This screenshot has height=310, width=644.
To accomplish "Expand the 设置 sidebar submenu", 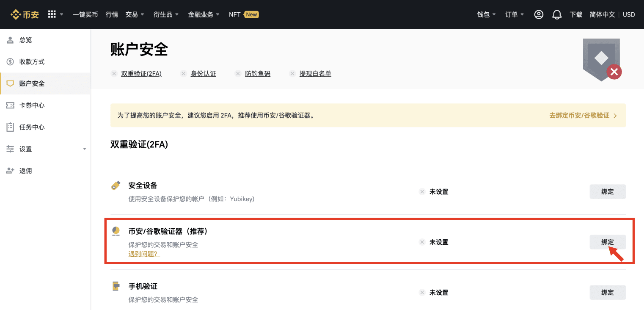I will click(x=45, y=149).
